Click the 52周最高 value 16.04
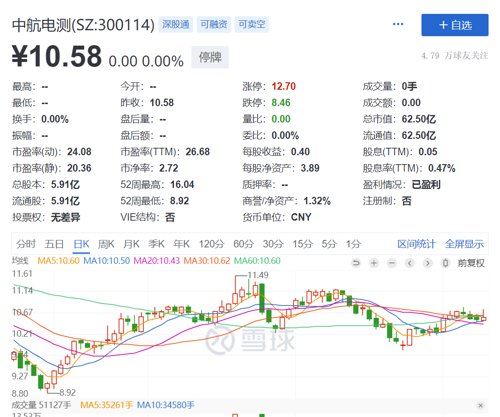 (182, 184)
